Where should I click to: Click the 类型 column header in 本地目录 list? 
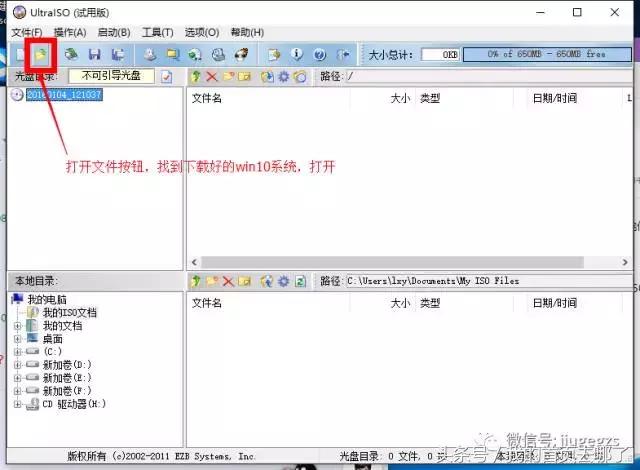pos(430,303)
